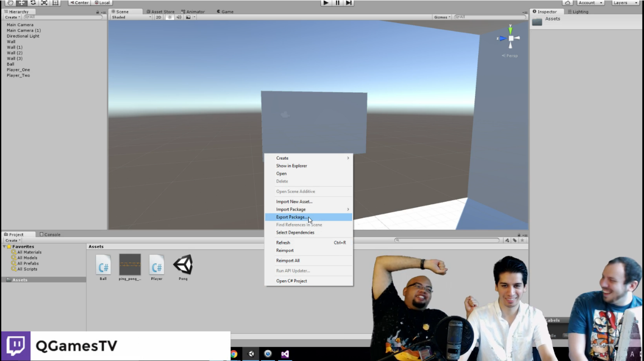The image size is (644, 361).
Task: Choose Reimport All
Action: pos(309,261)
